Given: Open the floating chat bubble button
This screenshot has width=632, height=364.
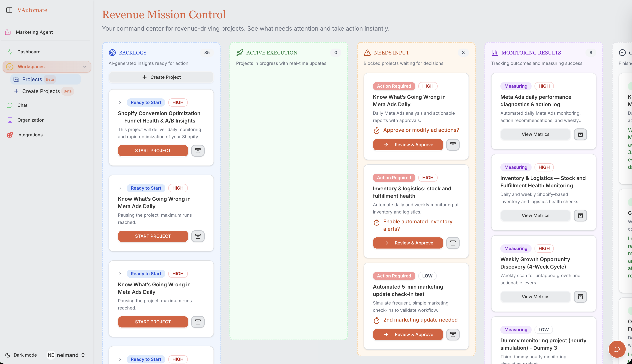Looking at the screenshot, I should (617, 349).
